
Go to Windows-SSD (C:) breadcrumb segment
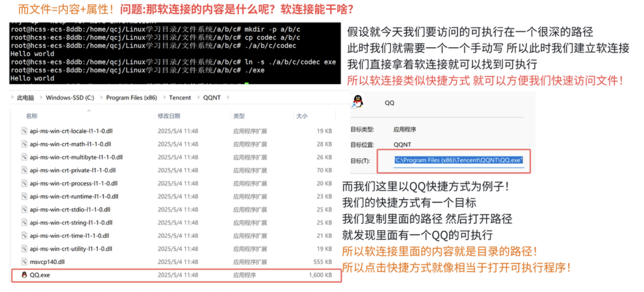point(70,98)
